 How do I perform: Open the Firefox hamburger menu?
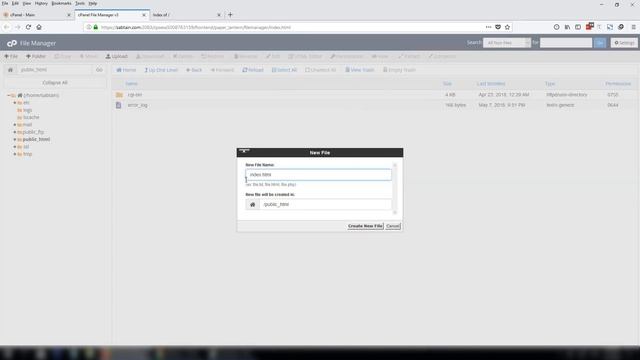(633, 27)
